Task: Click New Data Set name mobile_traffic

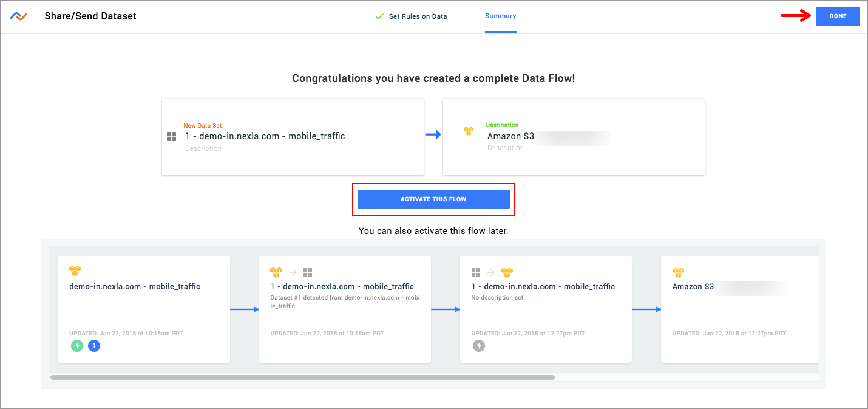Action: coord(265,136)
